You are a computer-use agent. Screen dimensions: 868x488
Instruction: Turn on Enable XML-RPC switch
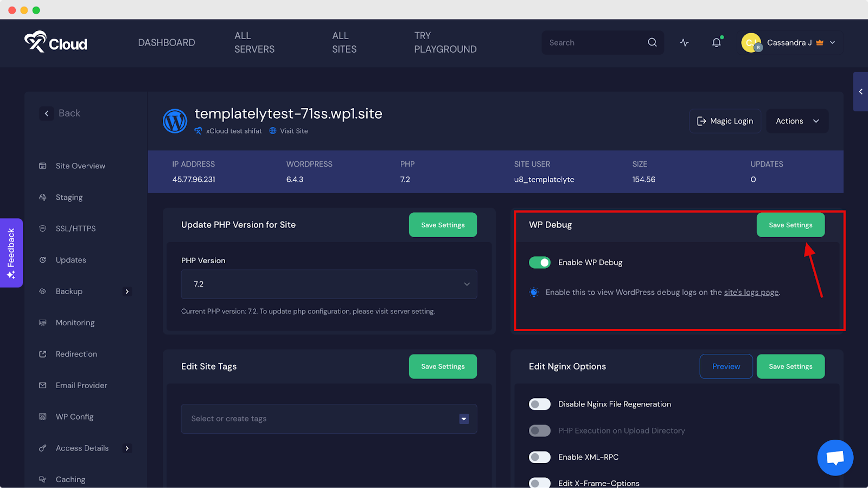(x=539, y=457)
